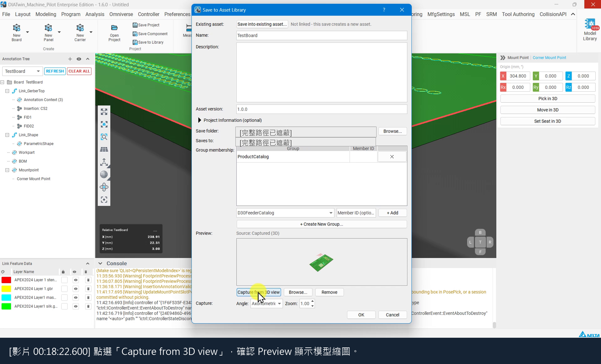Click Save to Library in ribbon

tap(148, 42)
